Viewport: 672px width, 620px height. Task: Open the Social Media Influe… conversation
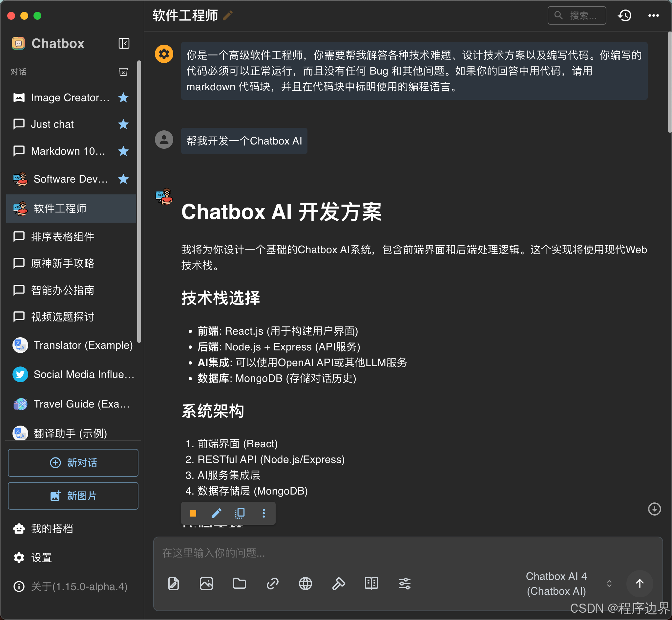71,374
